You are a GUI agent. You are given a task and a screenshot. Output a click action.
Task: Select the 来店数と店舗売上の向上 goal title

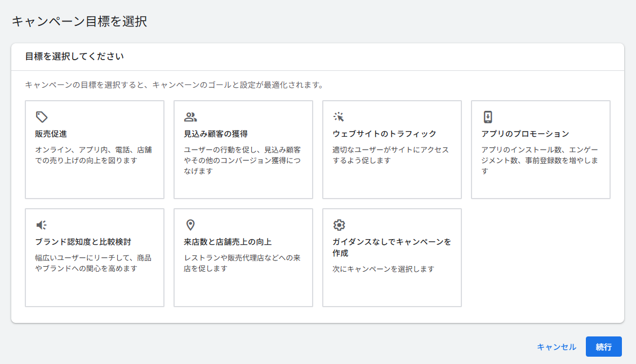[x=228, y=242]
